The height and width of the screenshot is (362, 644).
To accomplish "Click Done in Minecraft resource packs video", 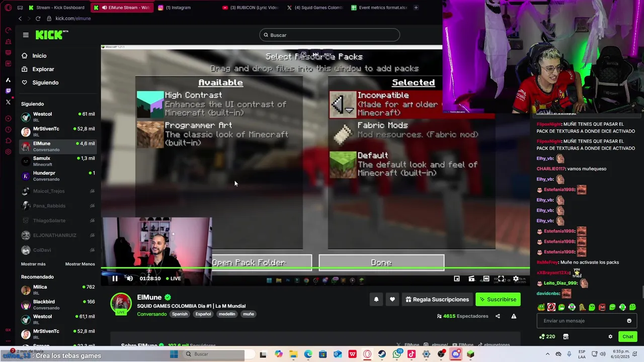I will coord(381,262).
